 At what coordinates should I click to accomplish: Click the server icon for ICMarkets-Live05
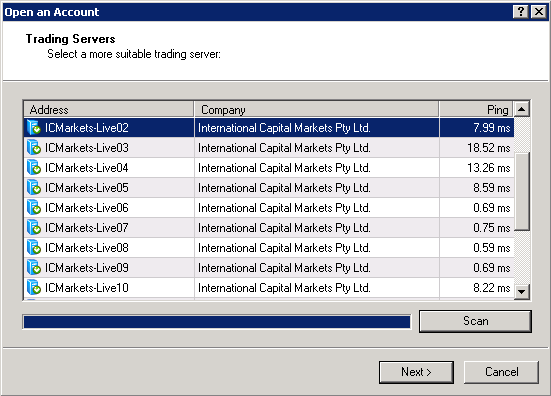34,188
